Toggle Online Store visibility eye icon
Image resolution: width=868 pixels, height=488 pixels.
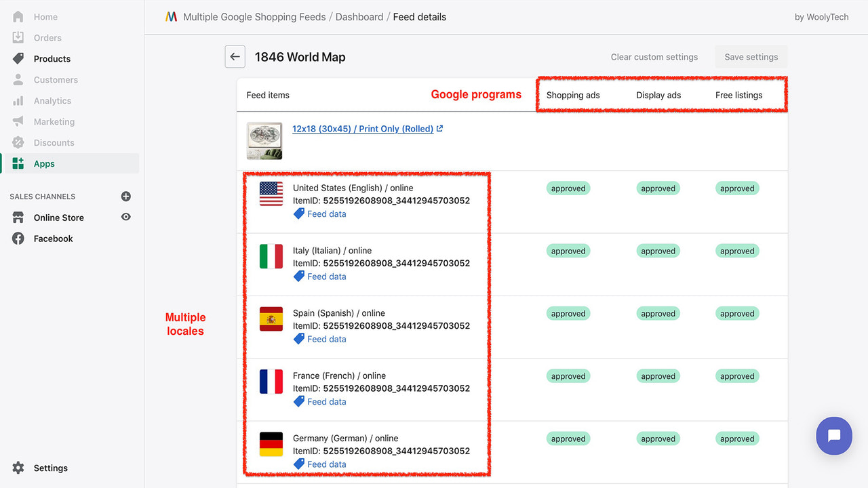(x=125, y=218)
